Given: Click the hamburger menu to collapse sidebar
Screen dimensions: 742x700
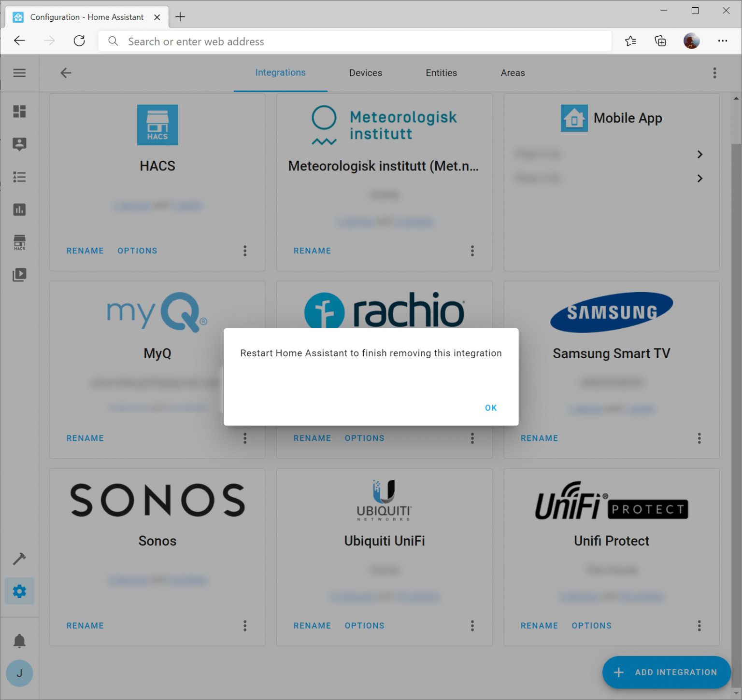Looking at the screenshot, I should 19,73.
